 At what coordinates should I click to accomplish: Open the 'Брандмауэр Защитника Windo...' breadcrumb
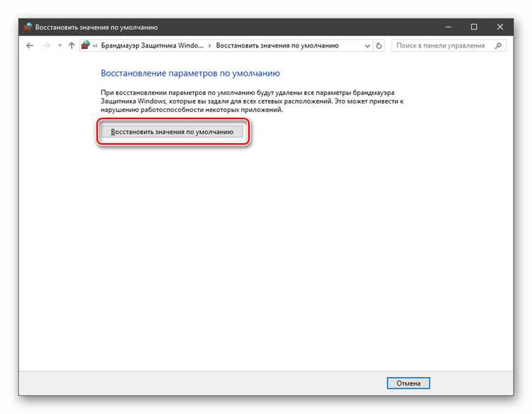152,45
